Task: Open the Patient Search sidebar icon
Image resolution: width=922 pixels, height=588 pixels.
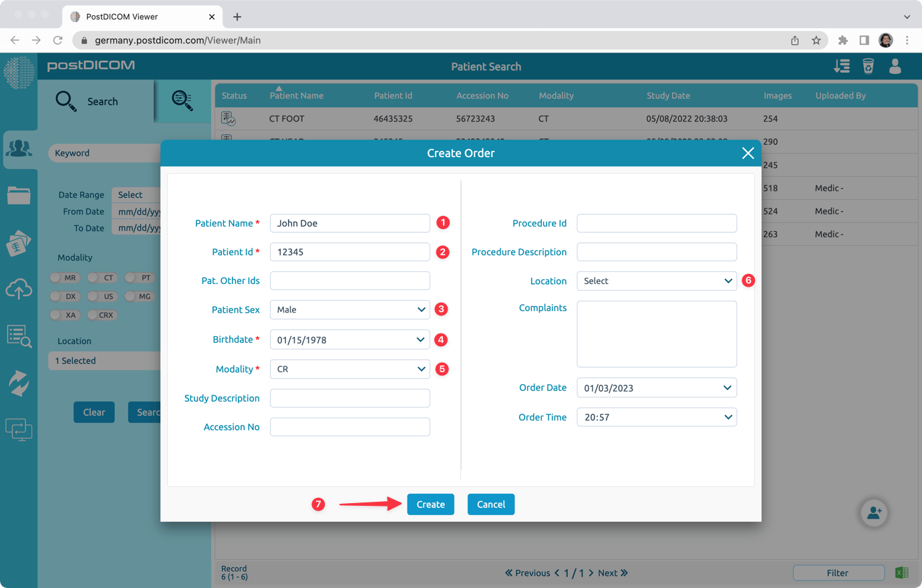Action: coord(19,148)
